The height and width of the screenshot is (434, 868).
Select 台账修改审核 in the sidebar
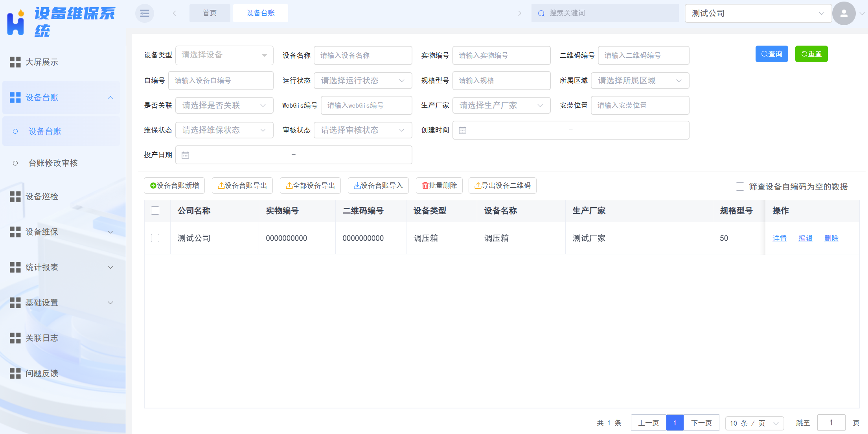point(53,163)
